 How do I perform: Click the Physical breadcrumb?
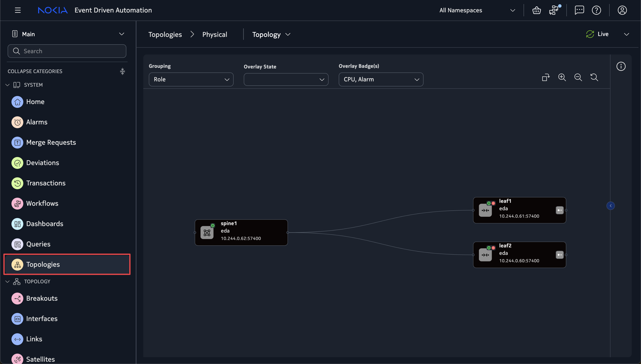[215, 35]
